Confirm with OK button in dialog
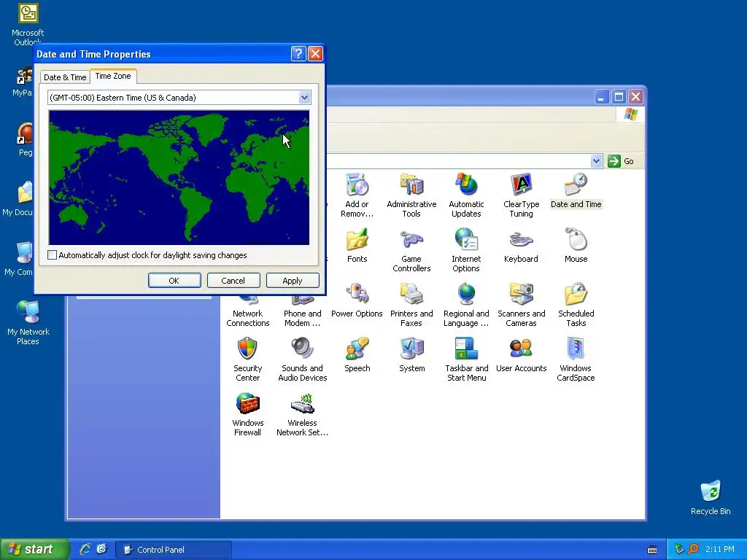 [174, 281]
